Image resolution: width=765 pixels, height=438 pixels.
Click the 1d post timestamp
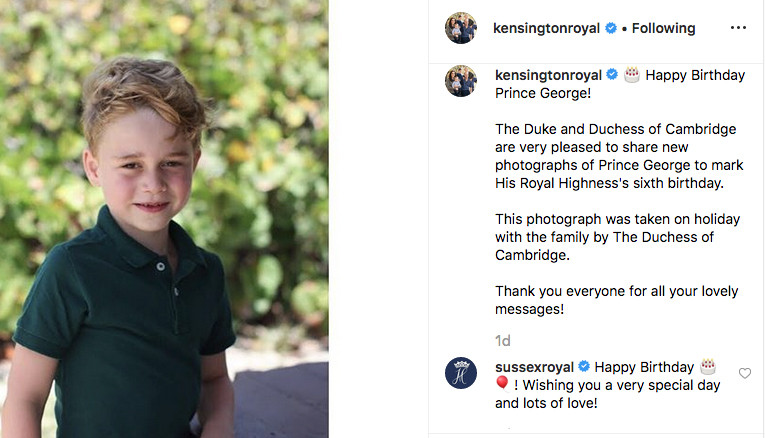click(x=503, y=341)
